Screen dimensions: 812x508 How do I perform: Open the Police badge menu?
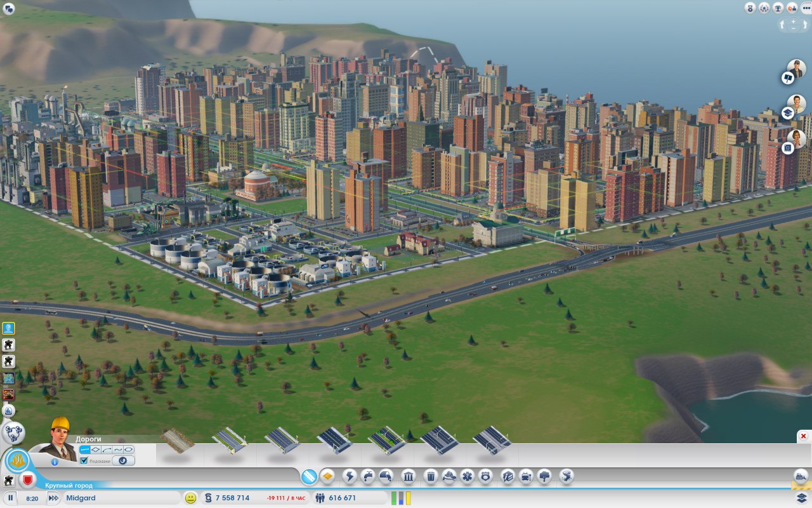485,476
